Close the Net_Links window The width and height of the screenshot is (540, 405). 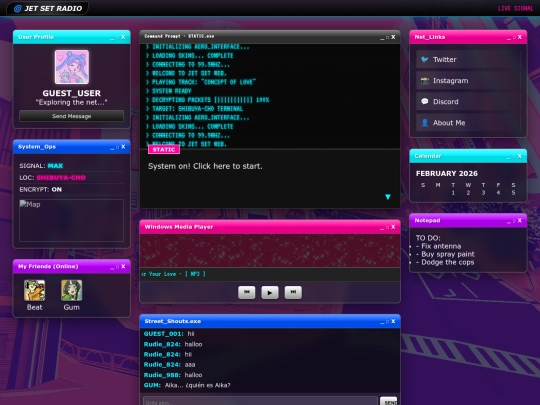point(520,37)
